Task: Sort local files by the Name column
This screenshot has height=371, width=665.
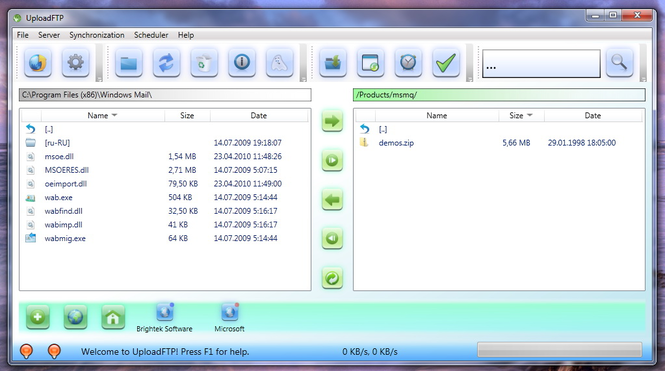Action: [102, 115]
